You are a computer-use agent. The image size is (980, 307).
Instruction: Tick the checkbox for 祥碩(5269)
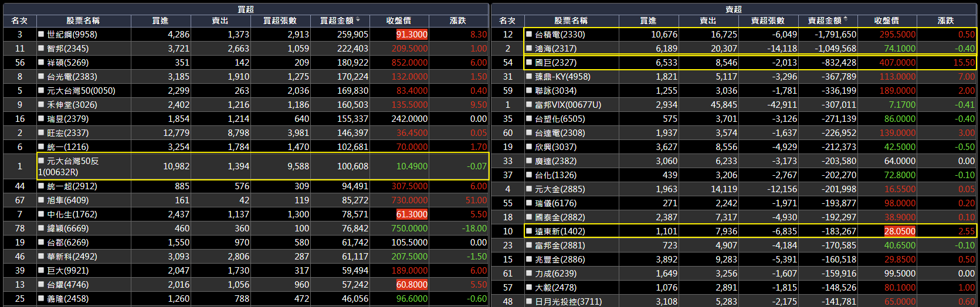coord(41,62)
